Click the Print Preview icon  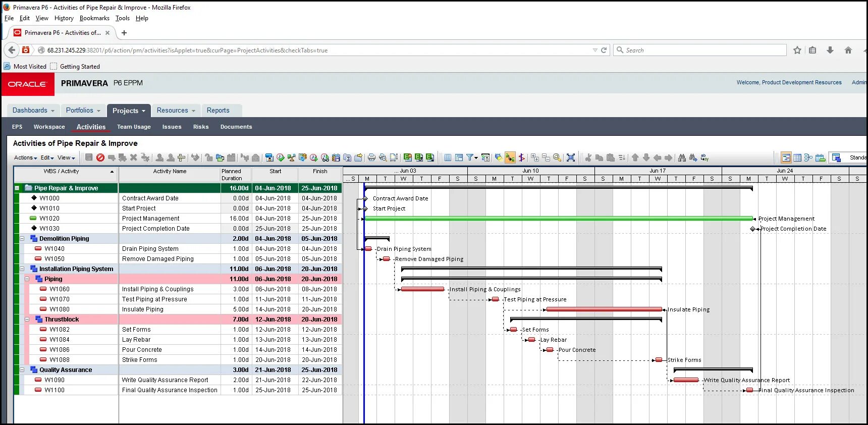pyautogui.click(x=383, y=157)
